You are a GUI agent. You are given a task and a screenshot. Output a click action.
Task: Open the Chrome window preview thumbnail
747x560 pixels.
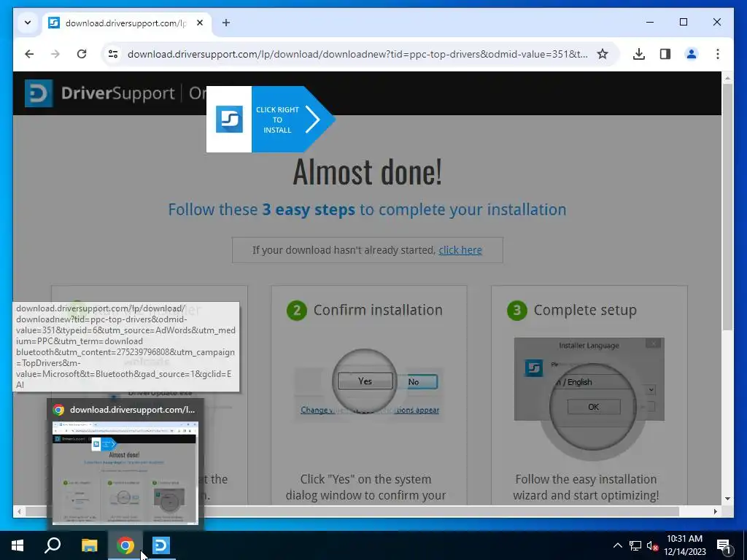coord(125,472)
